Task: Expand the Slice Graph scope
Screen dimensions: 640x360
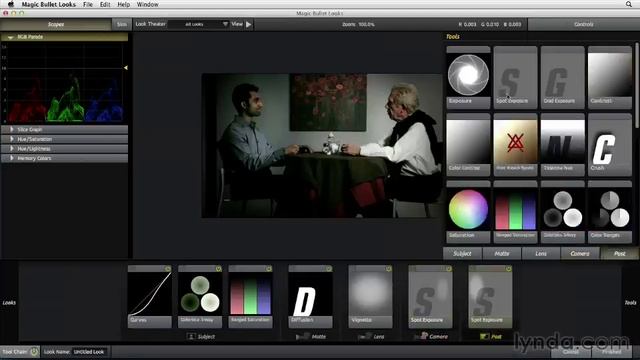Action: pyautogui.click(x=12, y=129)
